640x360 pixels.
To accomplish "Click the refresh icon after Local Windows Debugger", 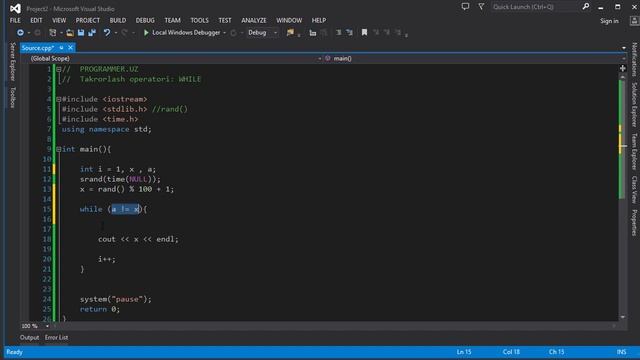I will tap(233, 33).
